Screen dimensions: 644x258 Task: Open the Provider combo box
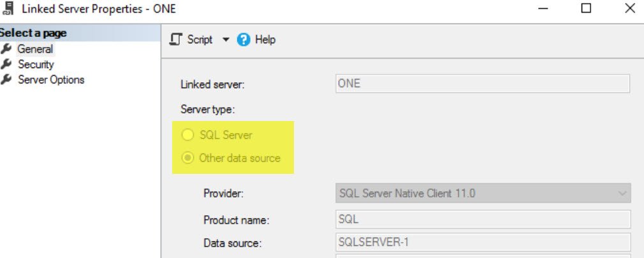(483, 193)
